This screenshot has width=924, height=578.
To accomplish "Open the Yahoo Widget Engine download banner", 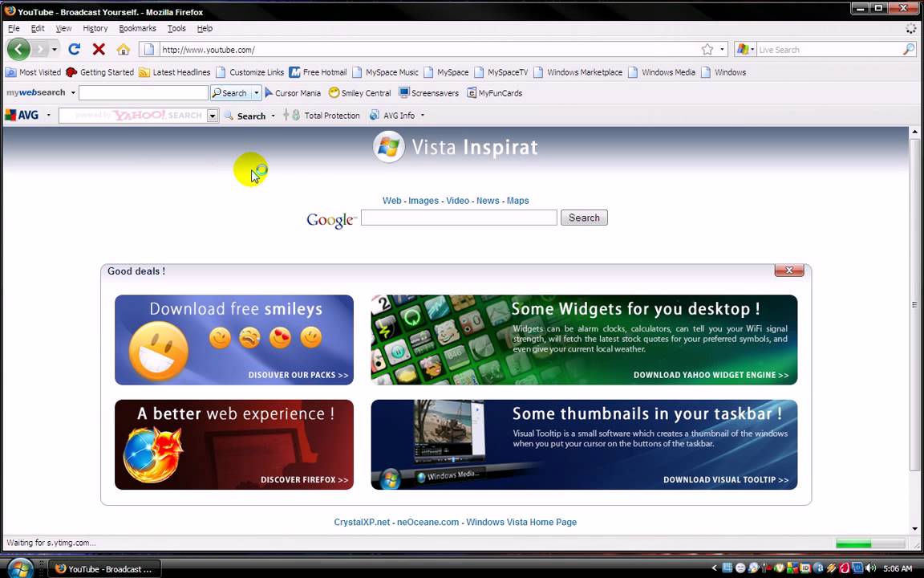I will 584,340.
